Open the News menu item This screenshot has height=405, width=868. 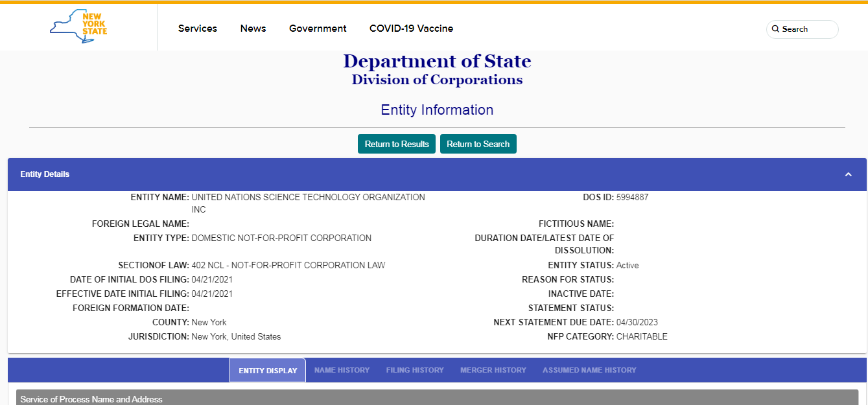pyautogui.click(x=253, y=29)
